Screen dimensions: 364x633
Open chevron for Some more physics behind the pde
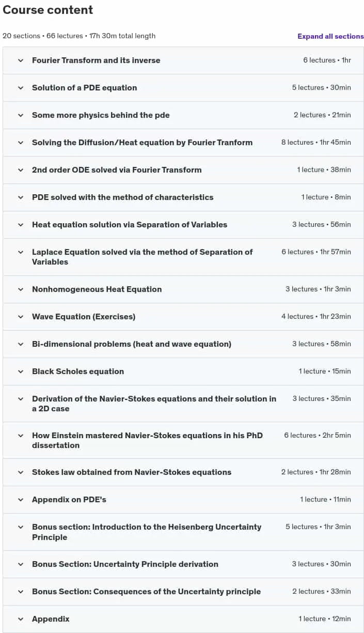point(21,115)
